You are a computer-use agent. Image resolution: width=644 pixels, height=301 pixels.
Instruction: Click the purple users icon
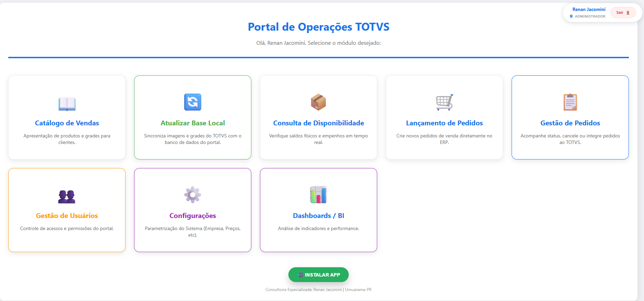point(67,196)
